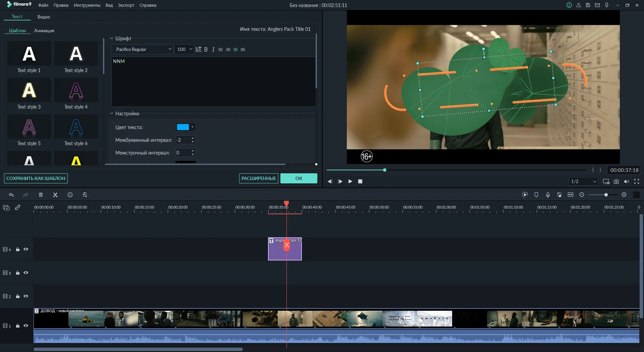
Task: Open the 1/2 preview quality dropdown
Action: pos(583,181)
